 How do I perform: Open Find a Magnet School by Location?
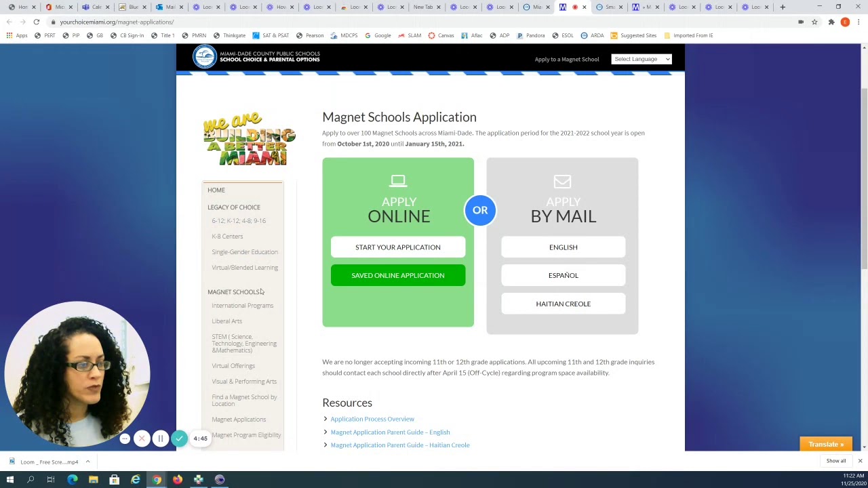[x=244, y=401]
